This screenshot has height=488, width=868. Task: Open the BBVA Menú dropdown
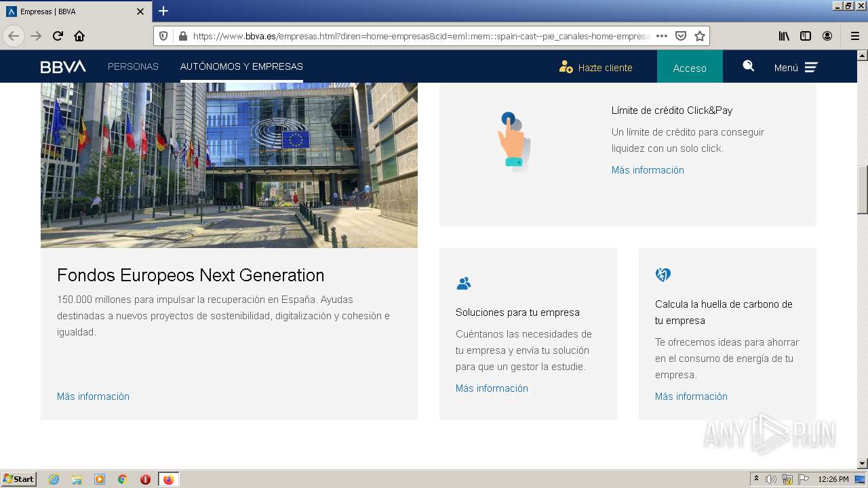coord(796,67)
